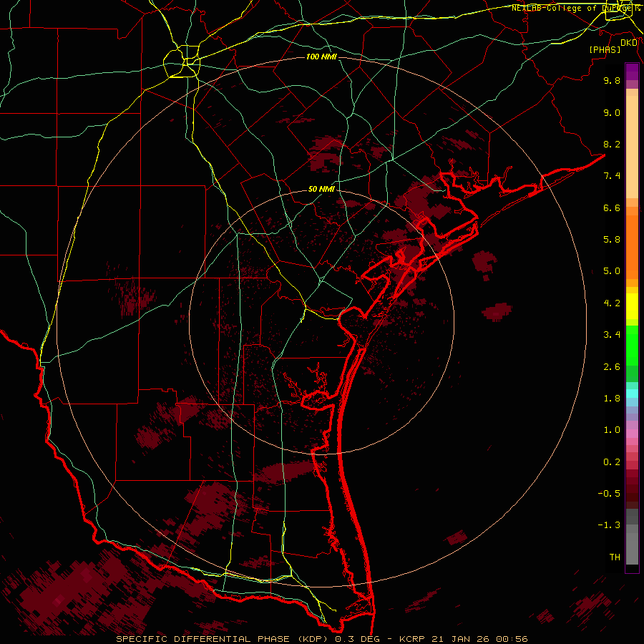The image size is (644, 644).
Task: Select the 2.6 value on the color scale
Action: [x=612, y=367]
